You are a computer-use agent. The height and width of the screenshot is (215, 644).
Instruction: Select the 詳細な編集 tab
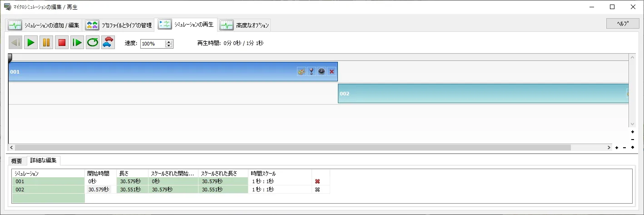[44, 160]
